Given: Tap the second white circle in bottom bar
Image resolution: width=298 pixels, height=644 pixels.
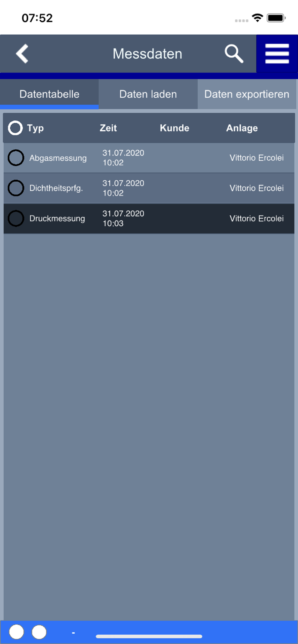Looking at the screenshot, I should (39, 632).
